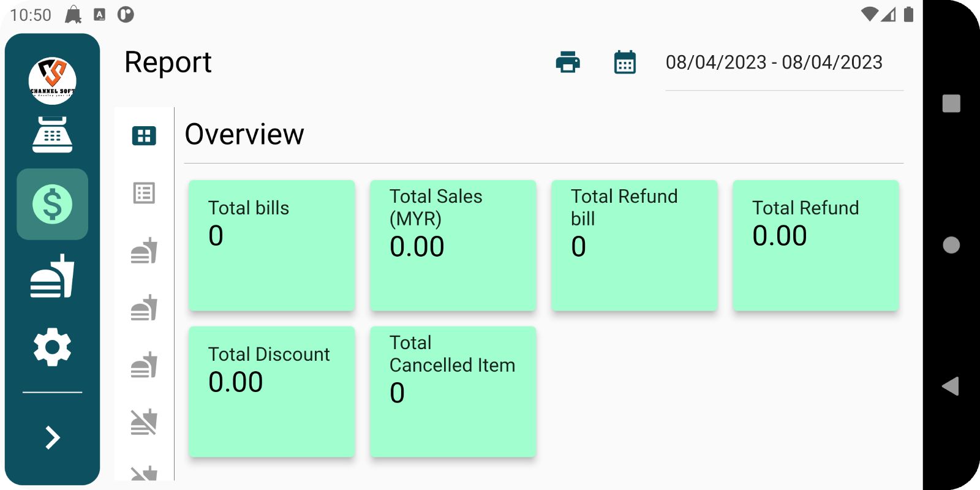Open the food menu icon in sidebar

point(52,276)
